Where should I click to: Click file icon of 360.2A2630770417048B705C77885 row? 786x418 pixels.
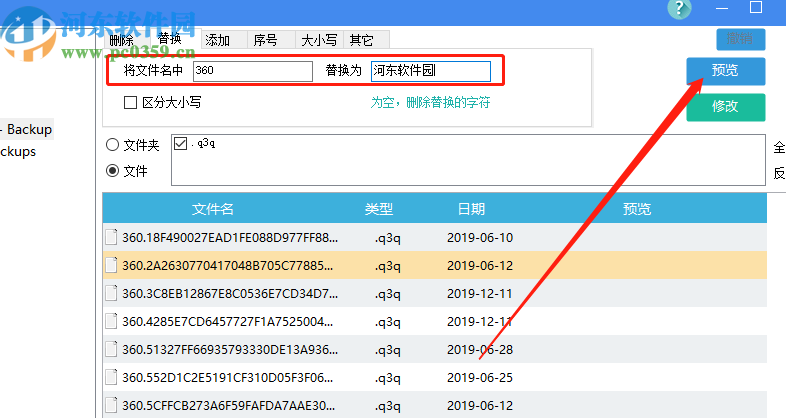point(111,265)
